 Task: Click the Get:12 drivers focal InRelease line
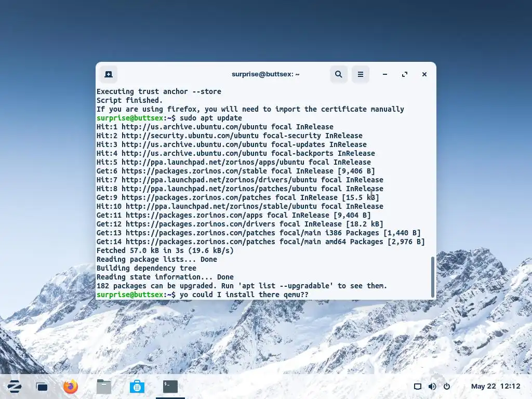[x=240, y=224]
